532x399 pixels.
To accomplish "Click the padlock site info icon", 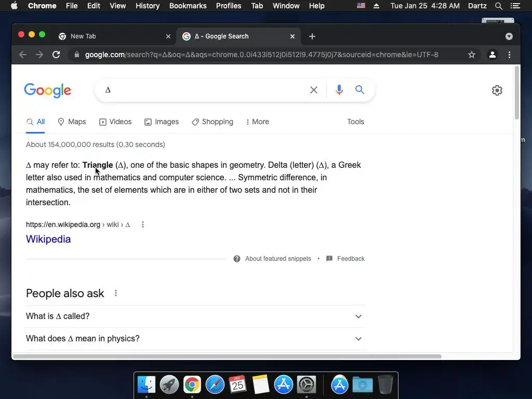I will click(x=77, y=55).
